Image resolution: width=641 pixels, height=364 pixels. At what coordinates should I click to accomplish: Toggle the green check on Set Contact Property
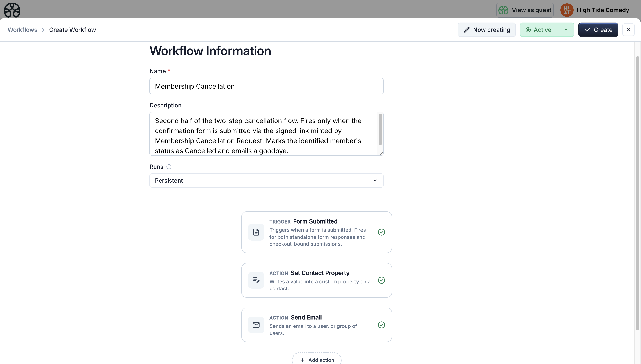click(x=381, y=280)
